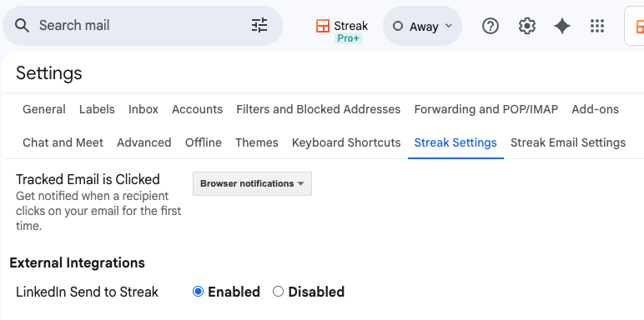Viewport: 644px width, 320px height.
Task: Switch to the Accounts tab
Action: [197, 109]
